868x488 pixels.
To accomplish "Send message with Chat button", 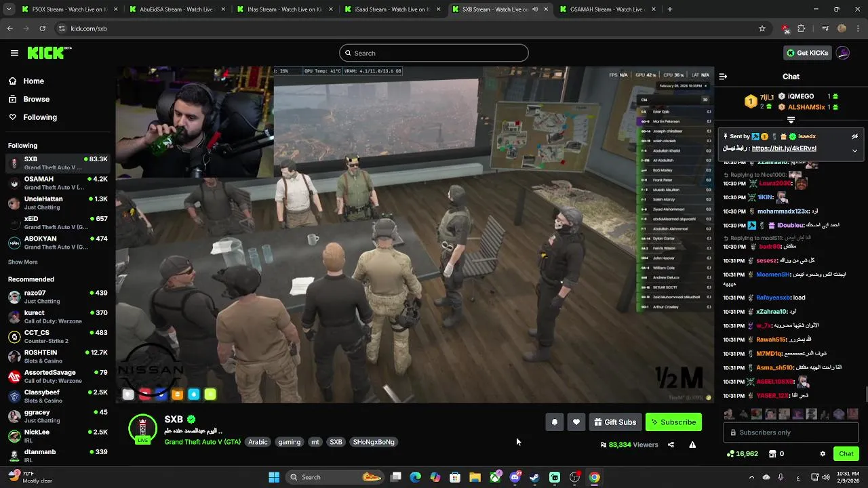I will click(x=846, y=453).
